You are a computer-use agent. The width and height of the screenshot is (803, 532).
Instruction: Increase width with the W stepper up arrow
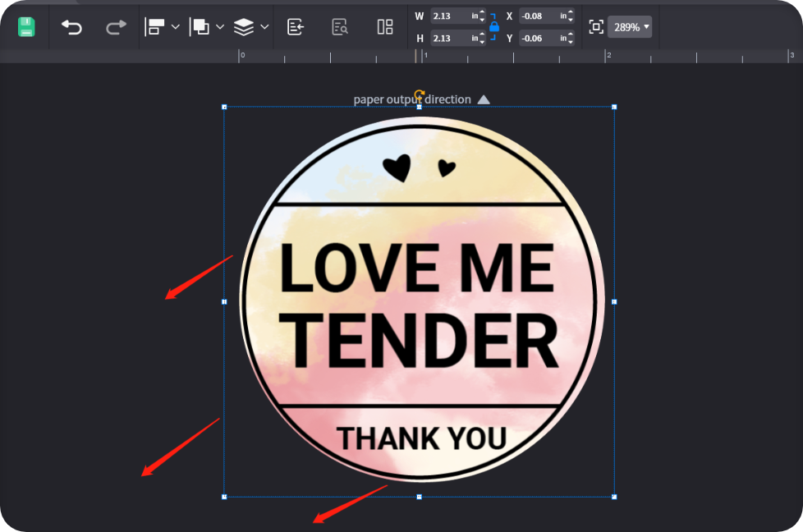click(x=483, y=12)
